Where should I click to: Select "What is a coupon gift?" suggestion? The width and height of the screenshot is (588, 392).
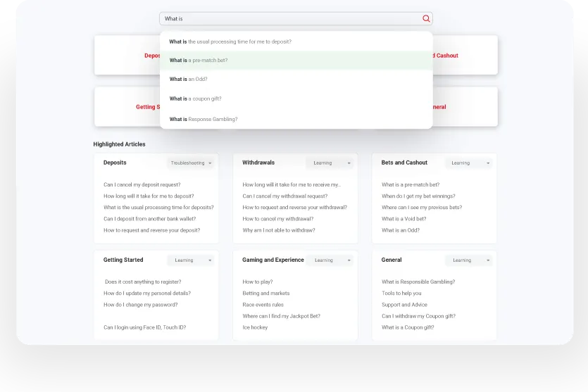point(195,99)
